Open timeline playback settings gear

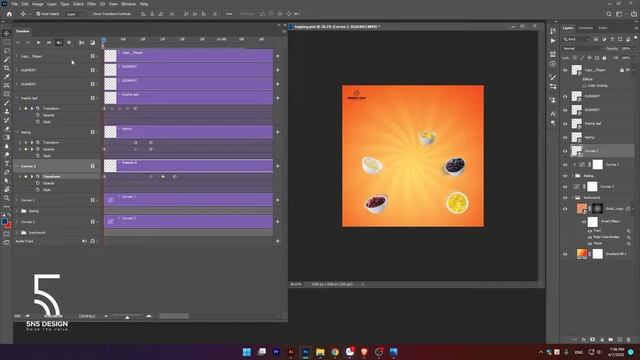coord(69,42)
